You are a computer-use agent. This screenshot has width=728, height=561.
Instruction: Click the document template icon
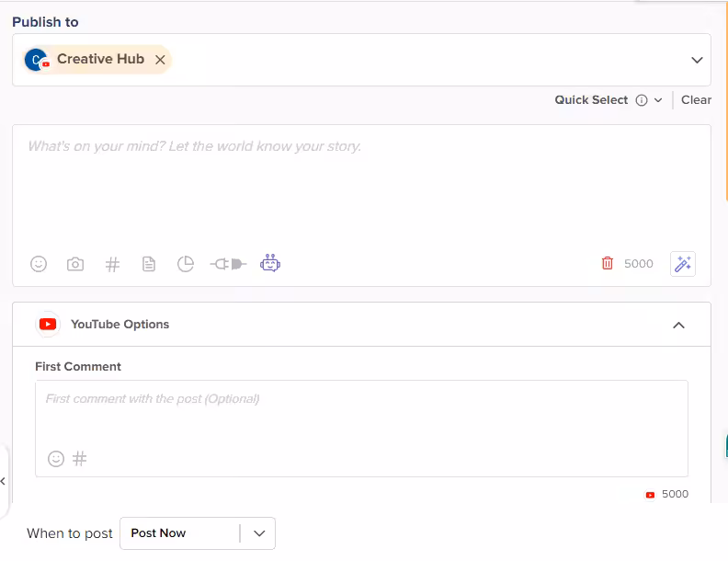(149, 264)
